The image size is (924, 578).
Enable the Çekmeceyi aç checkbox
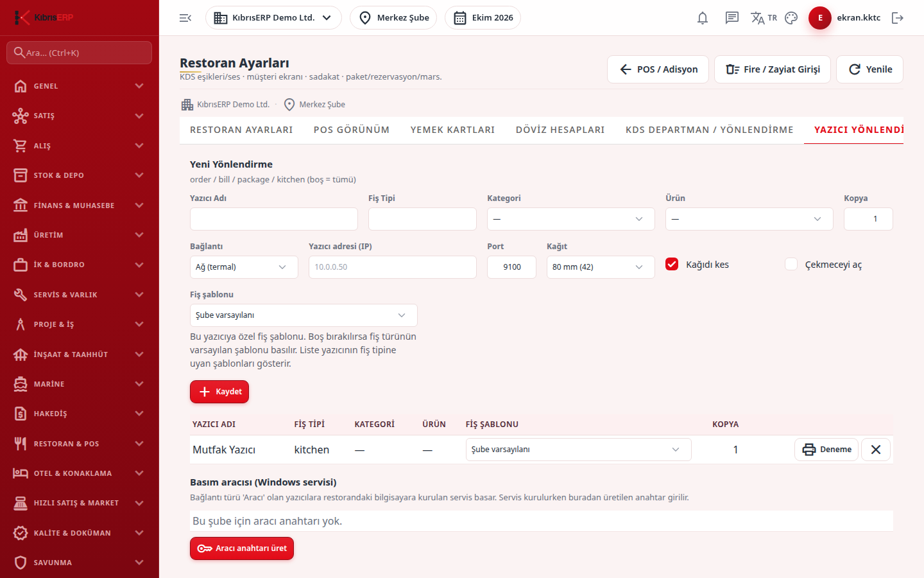[x=791, y=265]
